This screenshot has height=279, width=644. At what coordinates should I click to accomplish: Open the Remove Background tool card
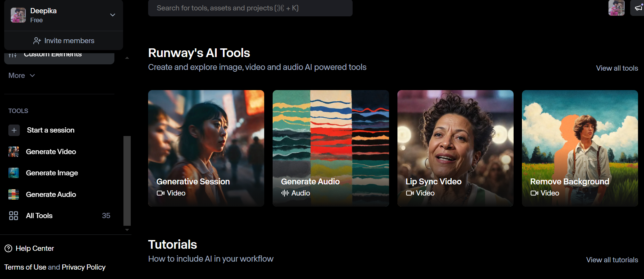click(580, 148)
